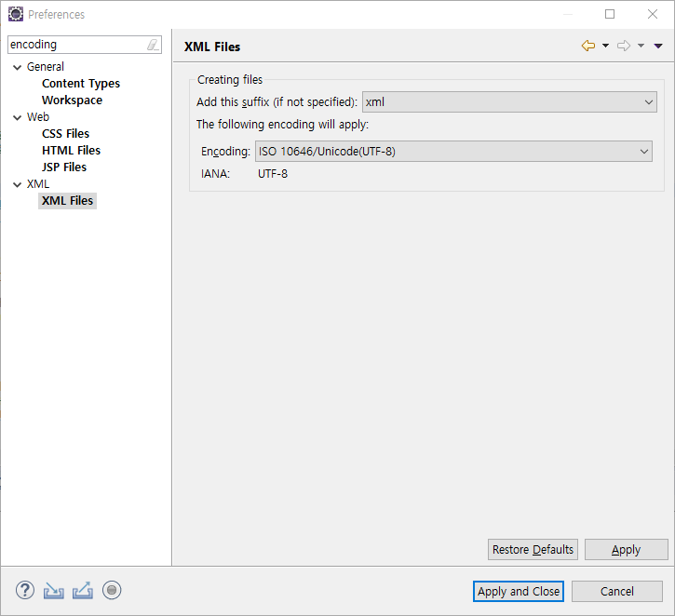
Task: Select HTML Files preference page
Action: (x=71, y=151)
